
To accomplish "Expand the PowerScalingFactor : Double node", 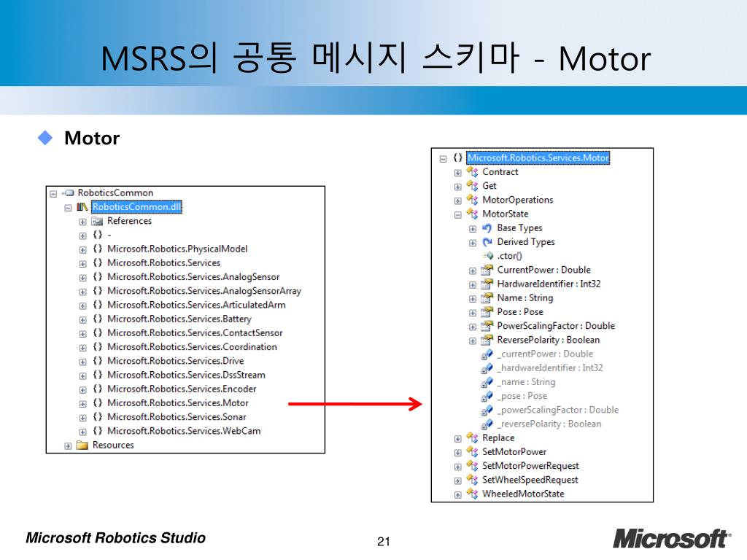I will click(x=473, y=327).
